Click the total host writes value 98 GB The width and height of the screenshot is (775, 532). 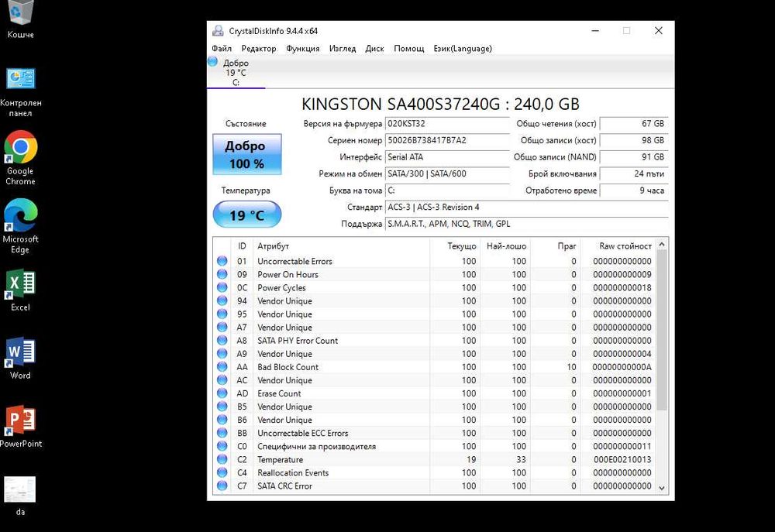click(634, 140)
